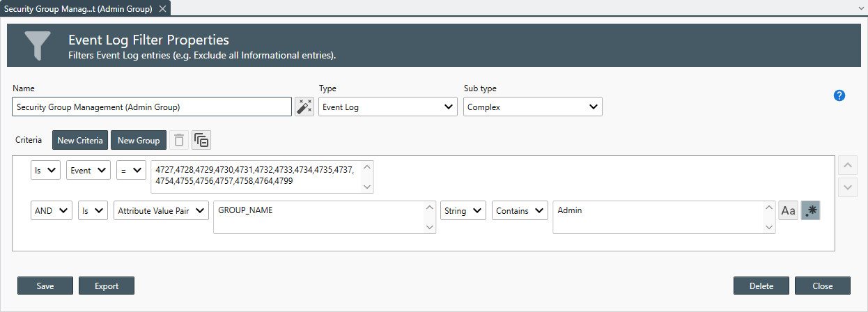Open the Contains comparison dropdown
Image resolution: width=868 pixels, height=312 pixels.
(520, 211)
